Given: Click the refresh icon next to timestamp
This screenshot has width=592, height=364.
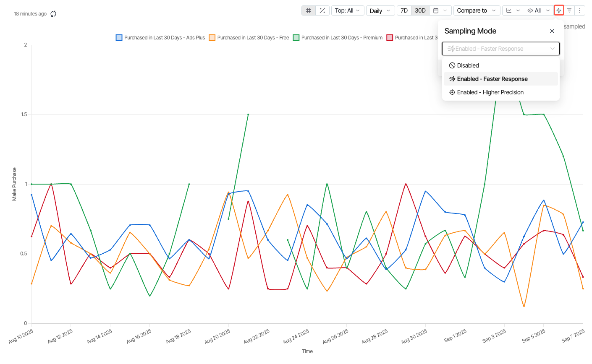Looking at the screenshot, I should pos(53,14).
